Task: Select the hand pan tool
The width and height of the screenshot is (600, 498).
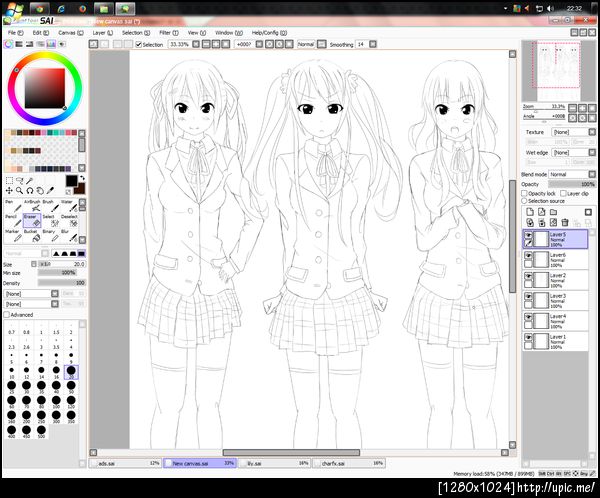Action: 40,190
